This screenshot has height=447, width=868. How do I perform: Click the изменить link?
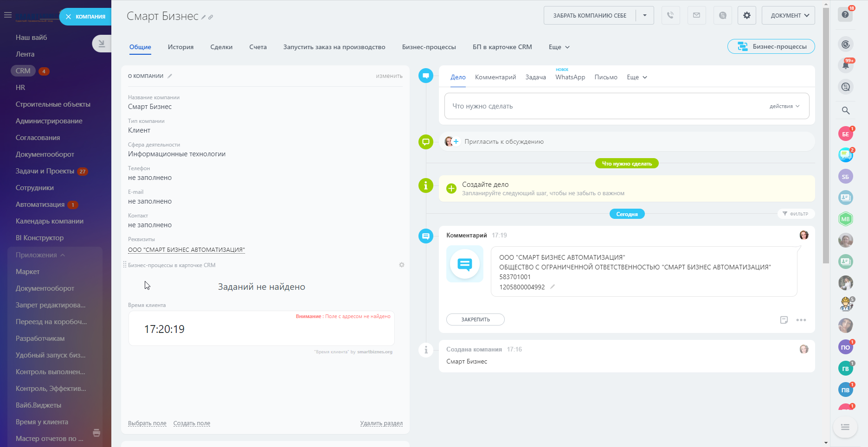click(389, 76)
